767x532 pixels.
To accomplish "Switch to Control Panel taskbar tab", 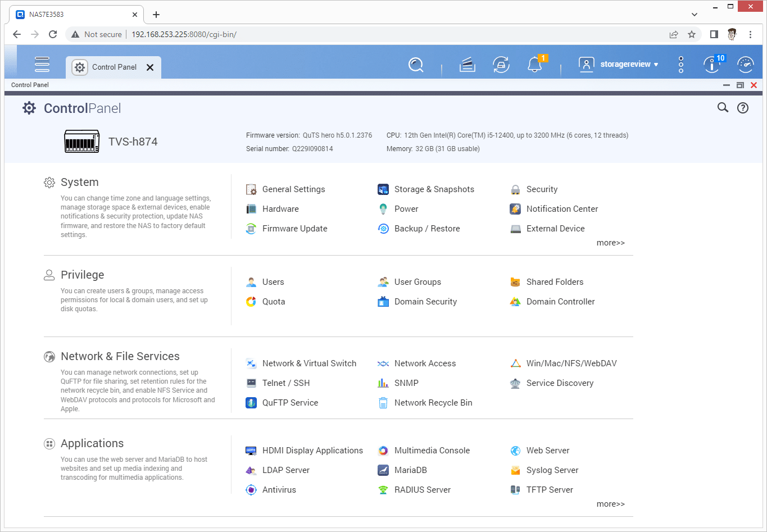I will pyautogui.click(x=114, y=67).
